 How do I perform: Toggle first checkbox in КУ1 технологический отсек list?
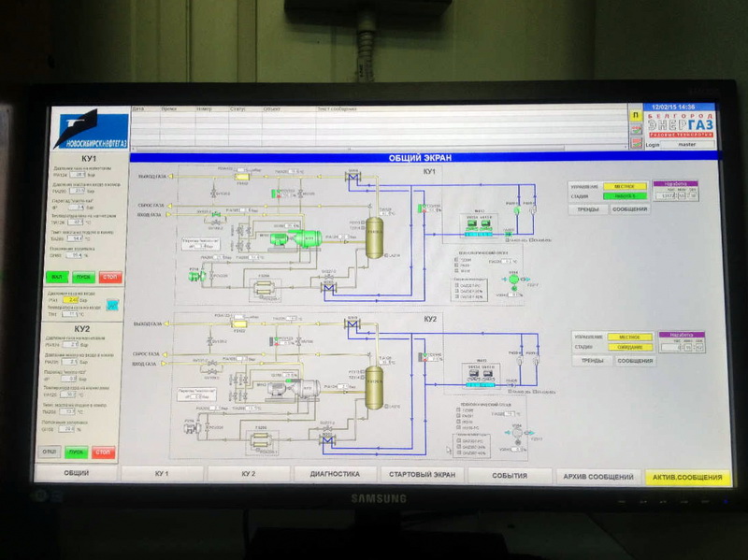(455, 259)
